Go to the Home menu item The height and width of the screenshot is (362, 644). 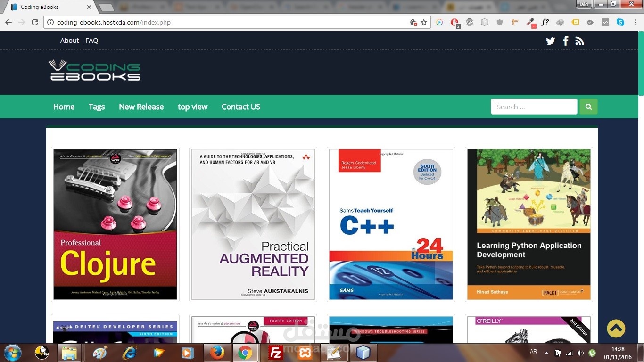point(64,107)
